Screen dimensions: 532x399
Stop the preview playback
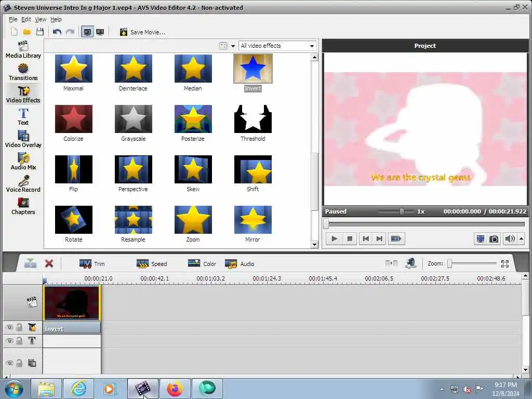(350, 239)
